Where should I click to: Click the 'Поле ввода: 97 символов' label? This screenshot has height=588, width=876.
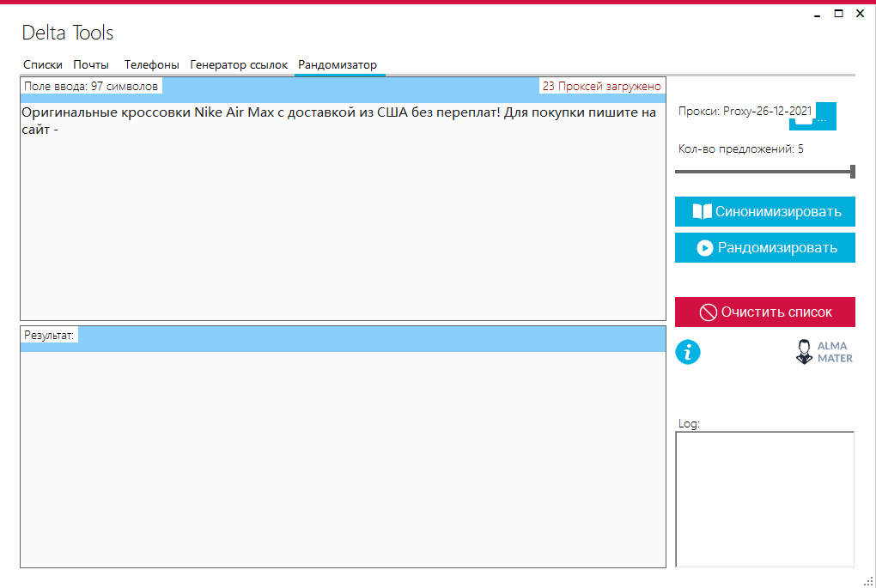(91, 86)
